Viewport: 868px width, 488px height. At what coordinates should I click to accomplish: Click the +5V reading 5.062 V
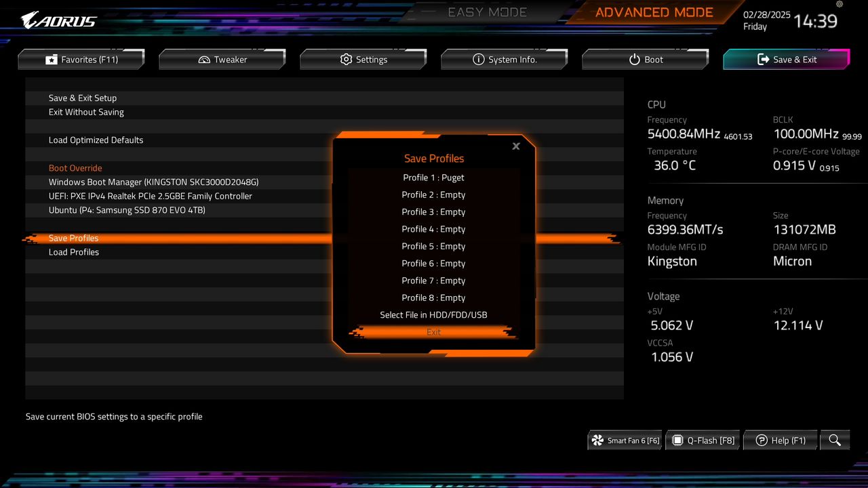[x=672, y=325]
